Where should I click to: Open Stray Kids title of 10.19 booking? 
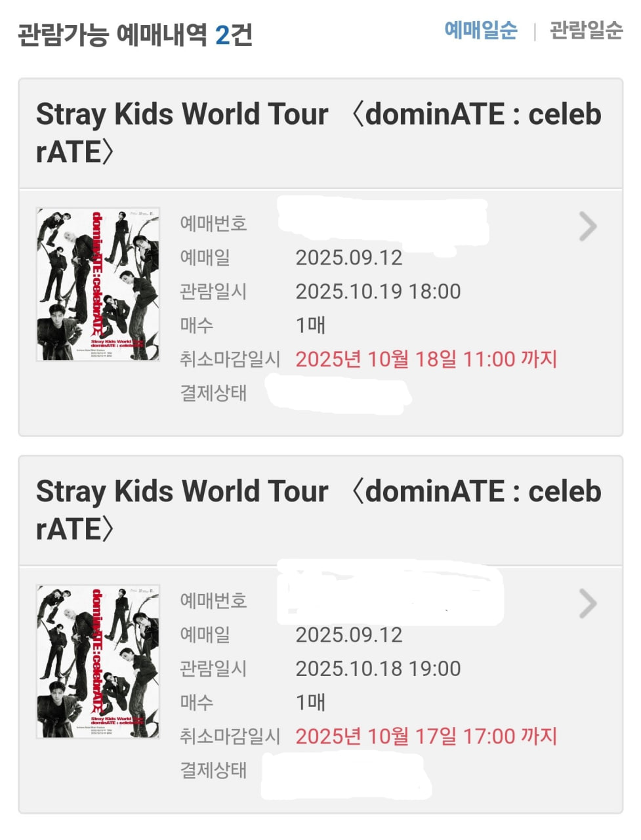(318, 133)
